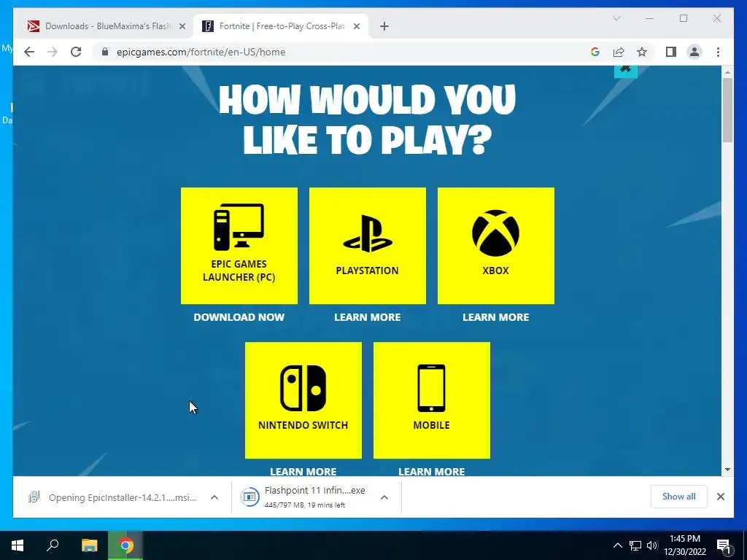Open Learn More under Mobile
747x560 pixels.
[432, 472]
